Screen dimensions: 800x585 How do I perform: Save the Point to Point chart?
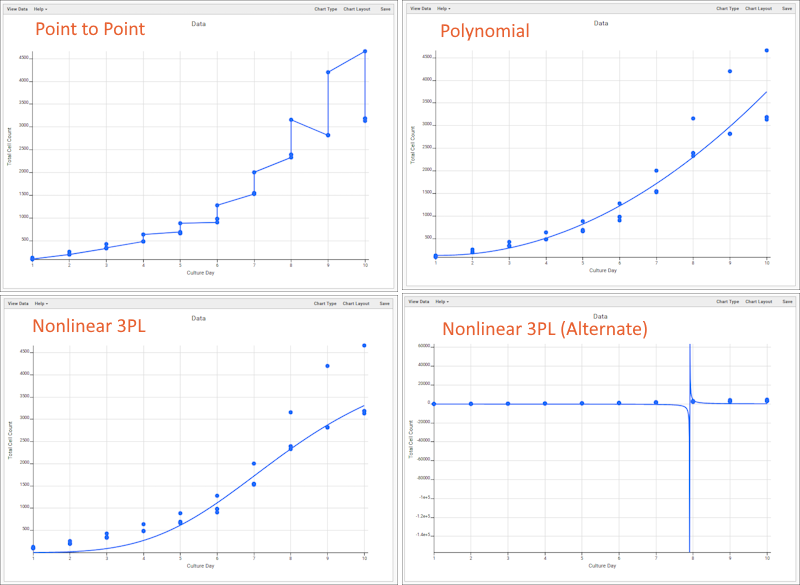[385, 9]
